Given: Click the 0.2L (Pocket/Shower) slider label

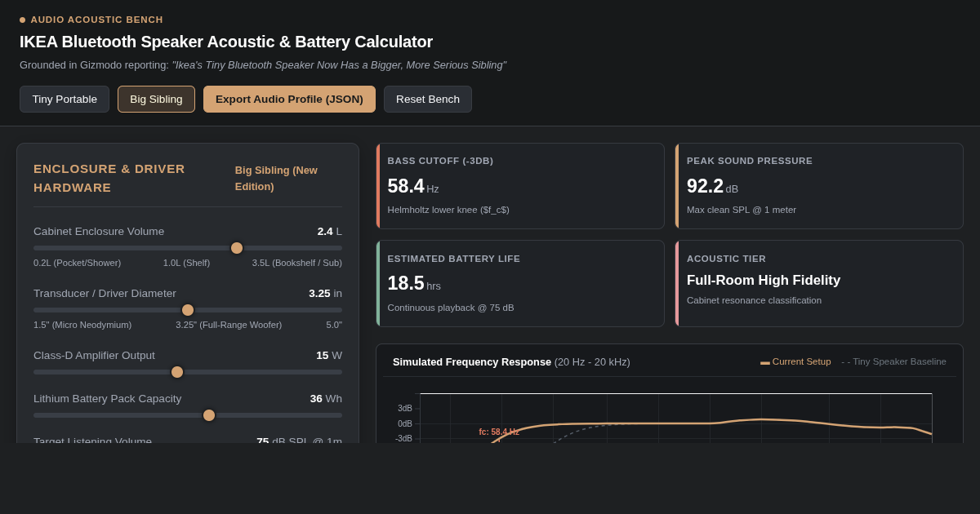Looking at the screenshot, I should (77, 263).
